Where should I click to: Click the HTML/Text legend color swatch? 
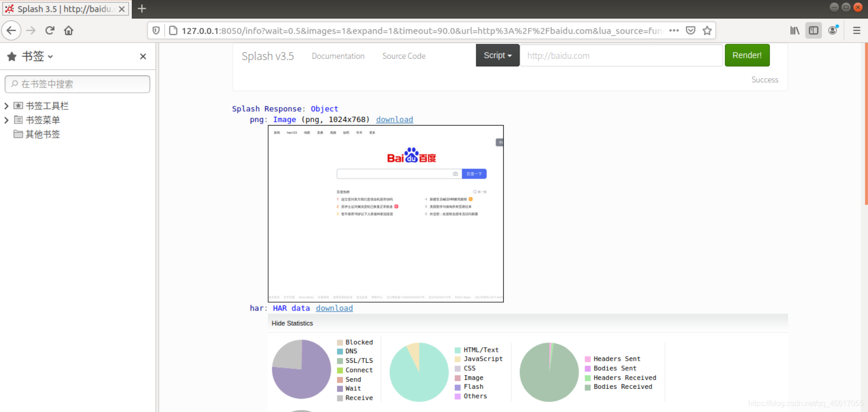458,350
